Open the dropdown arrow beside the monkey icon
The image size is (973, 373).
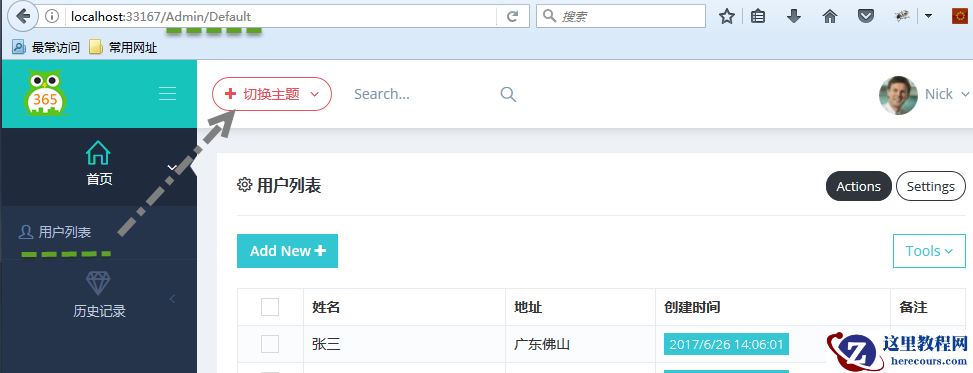click(x=928, y=17)
